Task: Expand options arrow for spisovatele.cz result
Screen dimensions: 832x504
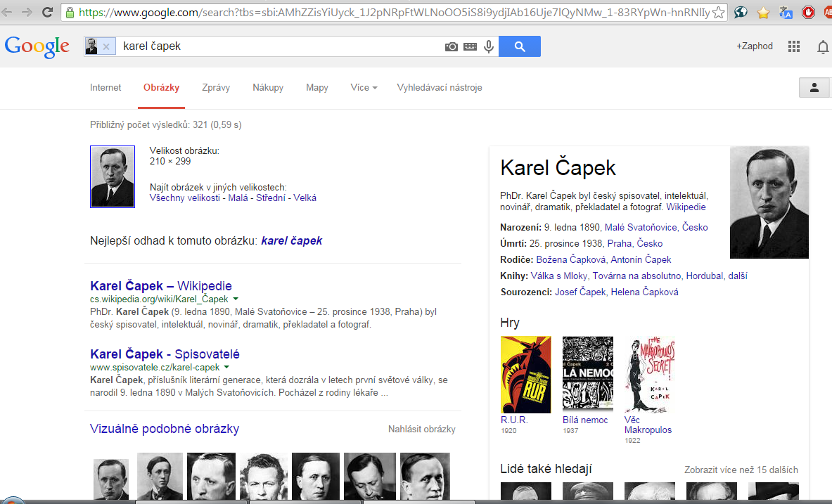Action: coord(226,367)
